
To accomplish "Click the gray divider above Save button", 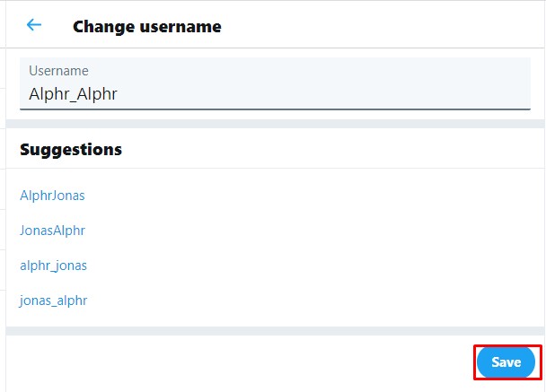I will tap(275, 331).
